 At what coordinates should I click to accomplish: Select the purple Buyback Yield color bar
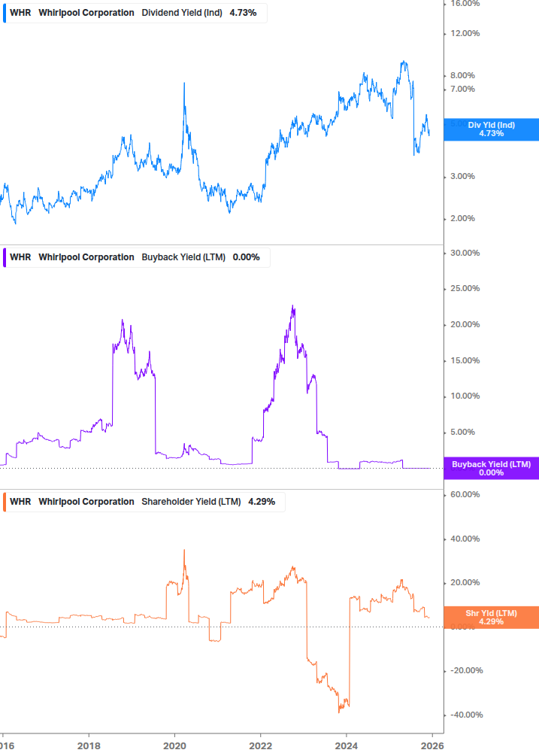[5, 257]
